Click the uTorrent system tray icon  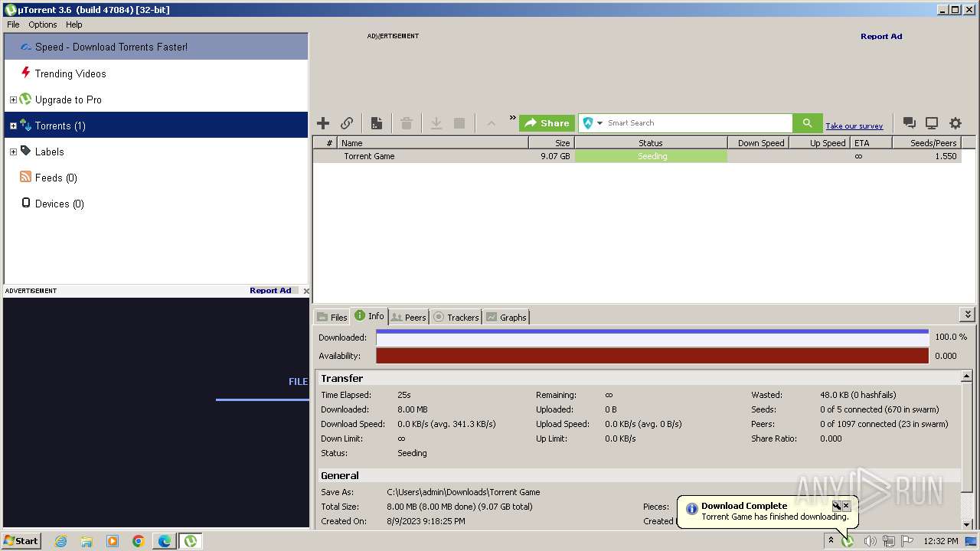848,541
